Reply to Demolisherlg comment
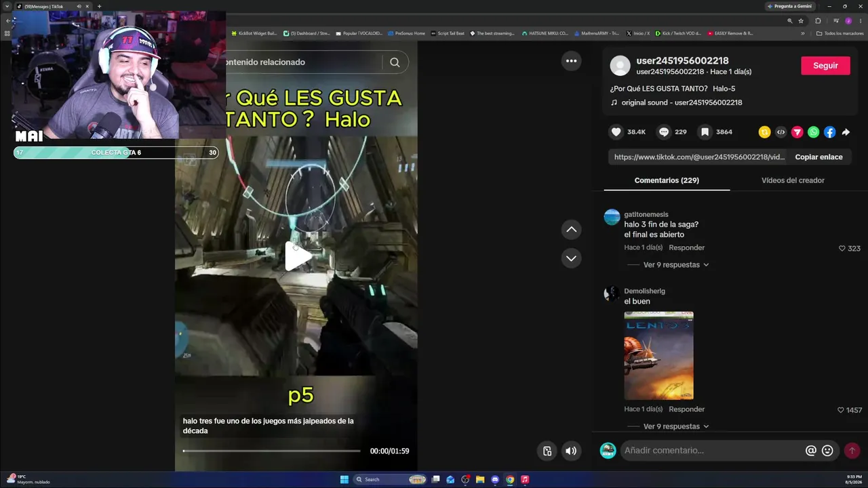Viewport: 868px width, 488px height. click(686, 409)
